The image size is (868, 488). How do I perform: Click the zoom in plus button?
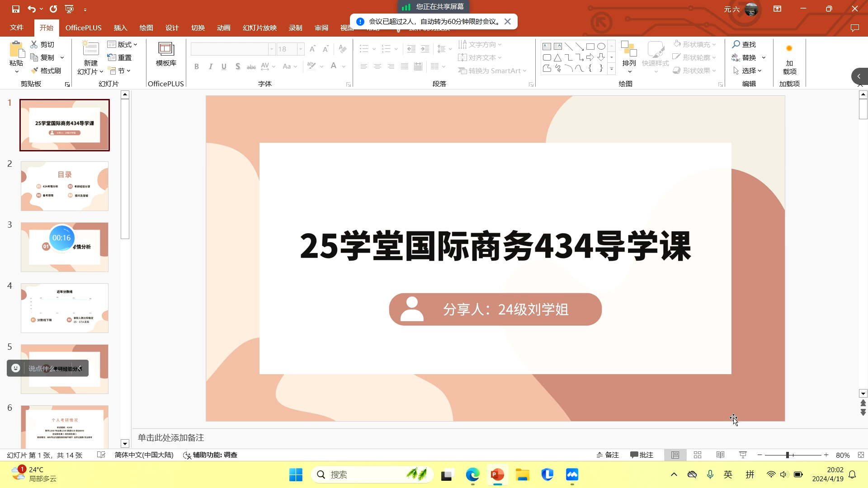pyautogui.click(x=826, y=455)
